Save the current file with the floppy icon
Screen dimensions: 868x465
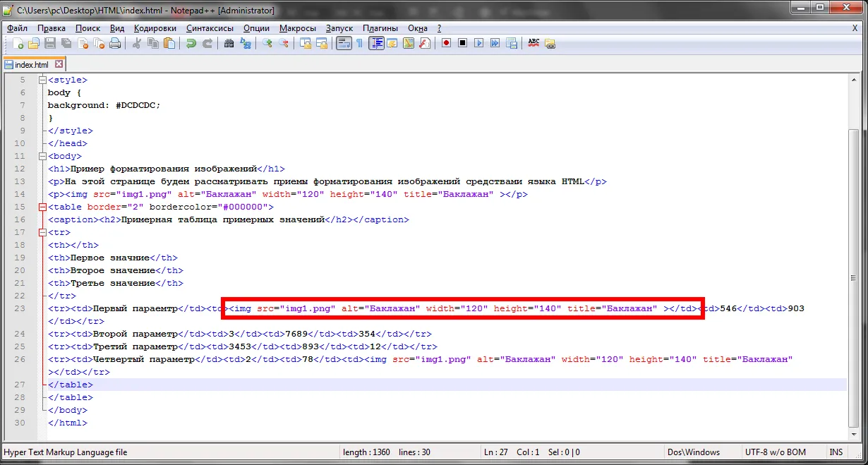point(50,43)
